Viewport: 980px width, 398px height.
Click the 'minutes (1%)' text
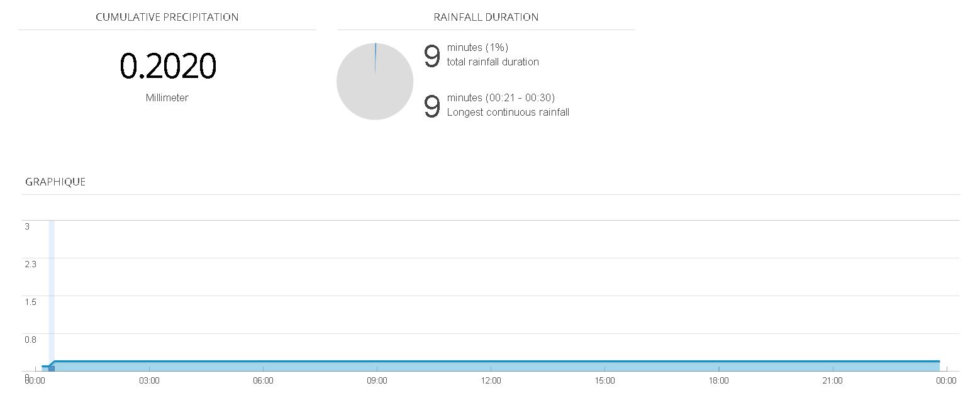point(477,47)
